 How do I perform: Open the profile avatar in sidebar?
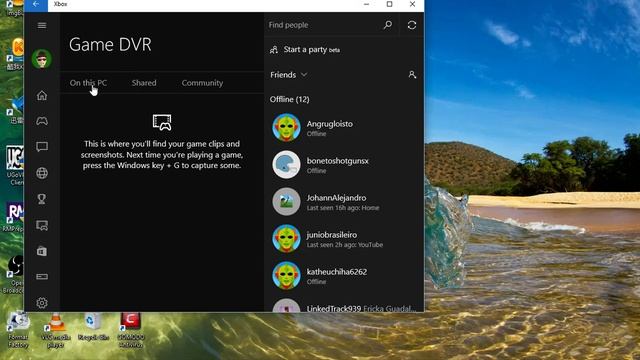pyautogui.click(x=42, y=59)
